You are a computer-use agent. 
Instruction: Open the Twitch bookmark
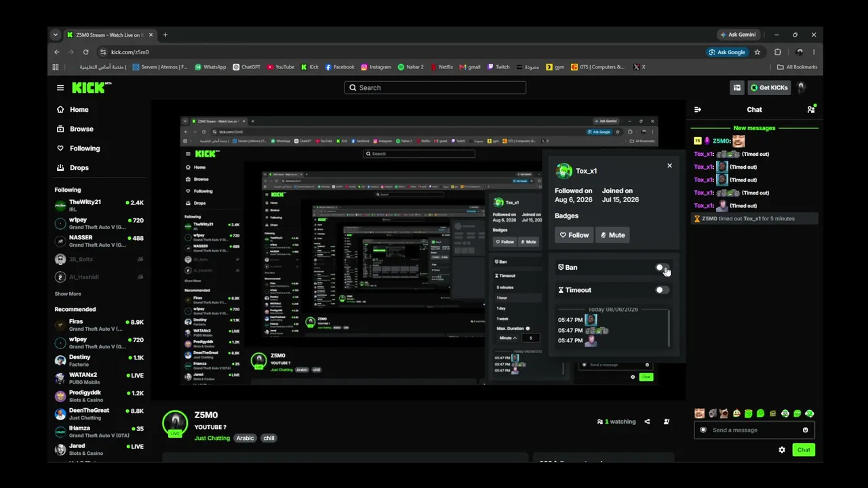coord(498,67)
